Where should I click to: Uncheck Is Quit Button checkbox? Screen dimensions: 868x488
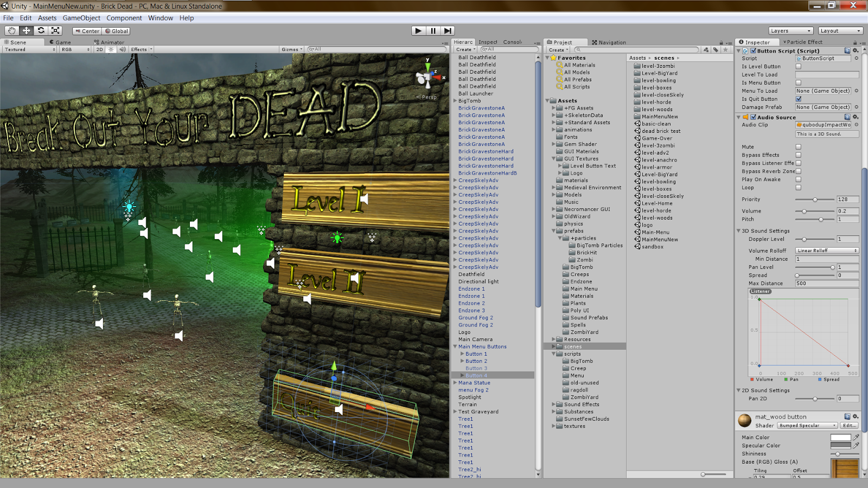click(799, 99)
